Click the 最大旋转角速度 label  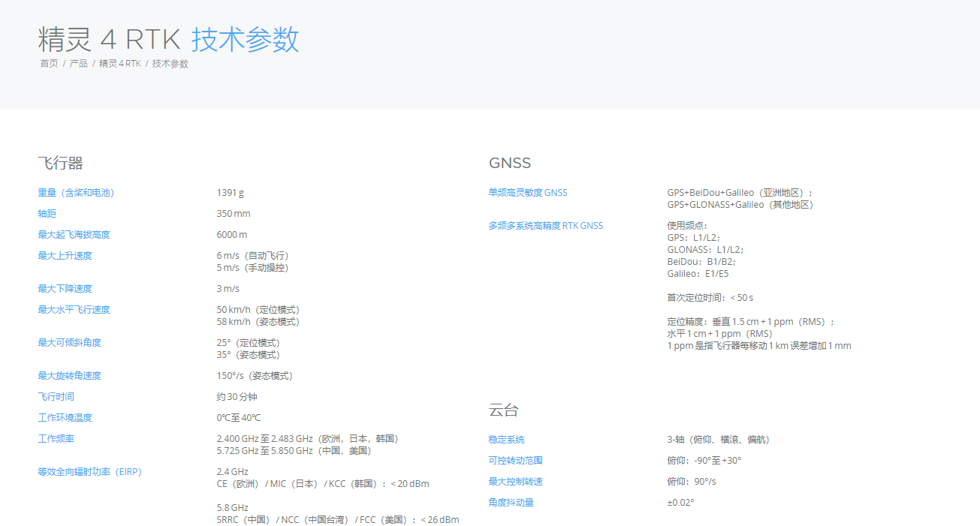(x=70, y=376)
